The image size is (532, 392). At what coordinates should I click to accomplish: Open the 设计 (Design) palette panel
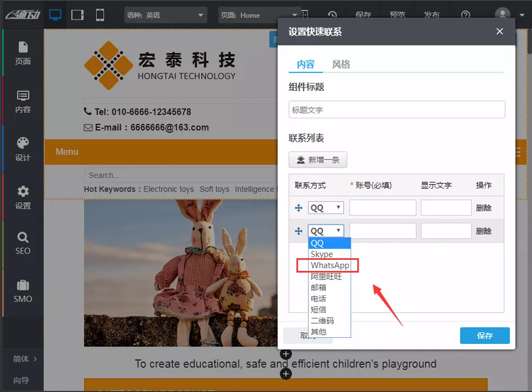(x=23, y=149)
